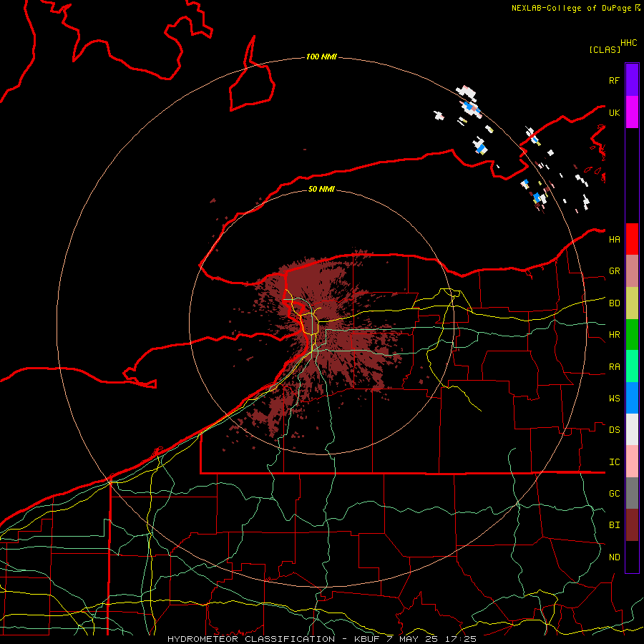Click the GC legend label
Image resolution: width=644 pixels, height=644 pixels.
coord(615,494)
